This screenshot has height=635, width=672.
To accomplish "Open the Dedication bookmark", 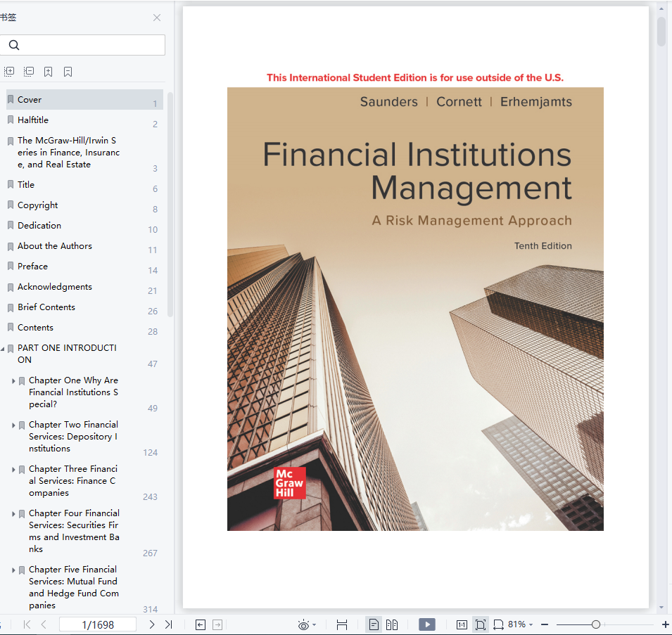I will pos(85,225).
